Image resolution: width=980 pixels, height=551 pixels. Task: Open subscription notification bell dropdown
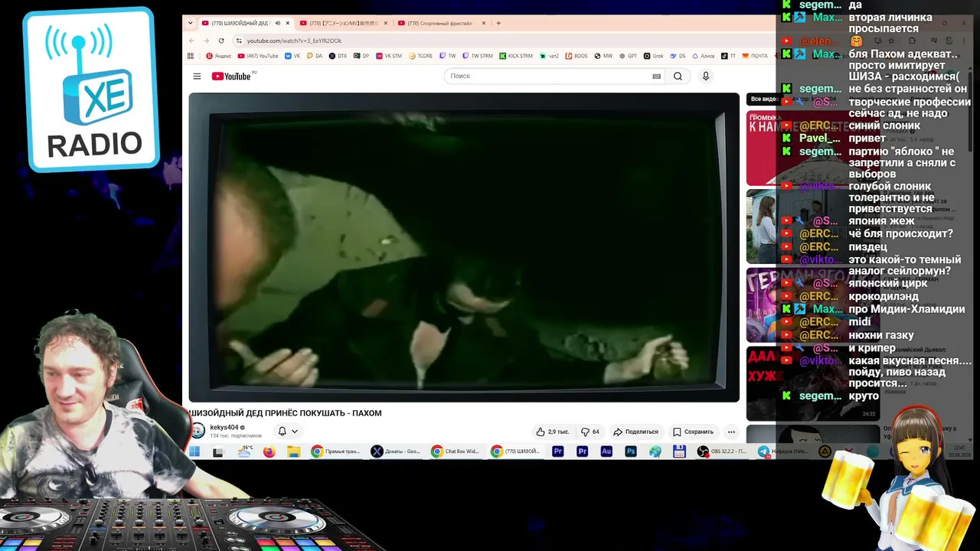(x=288, y=432)
